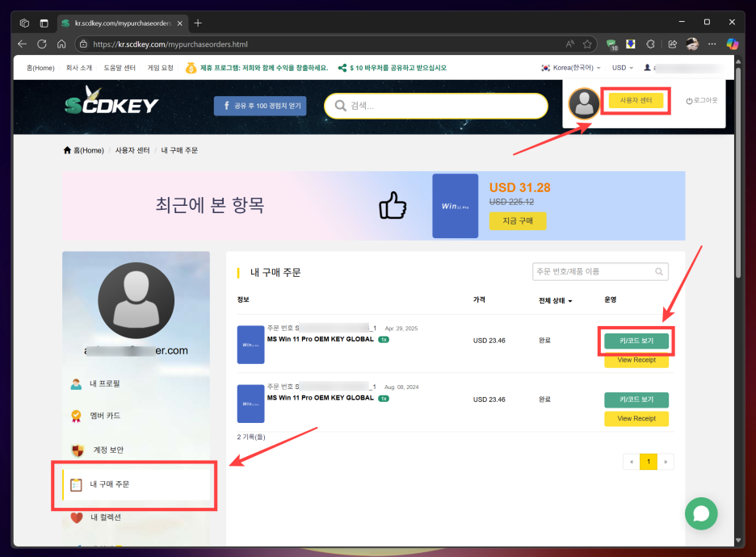Go to pagination page 1
The image size is (756, 557).
pyautogui.click(x=649, y=462)
